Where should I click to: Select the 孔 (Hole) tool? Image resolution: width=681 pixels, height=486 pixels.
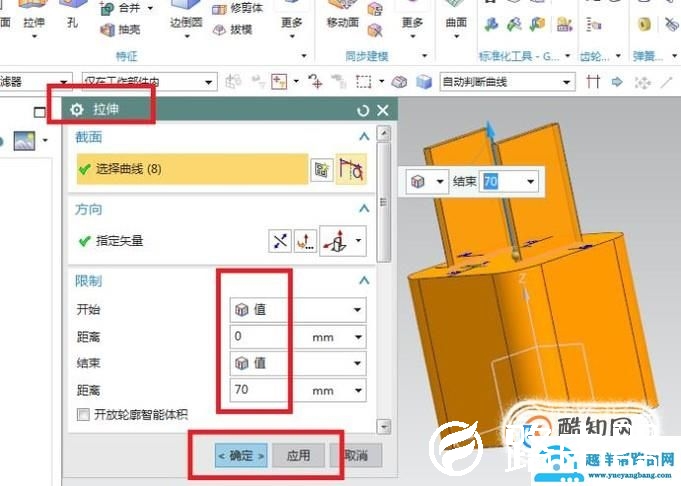[x=72, y=15]
